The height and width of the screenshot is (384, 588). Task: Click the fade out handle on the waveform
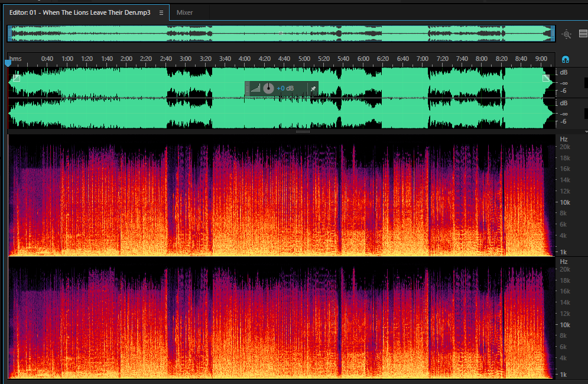point(546,78)
